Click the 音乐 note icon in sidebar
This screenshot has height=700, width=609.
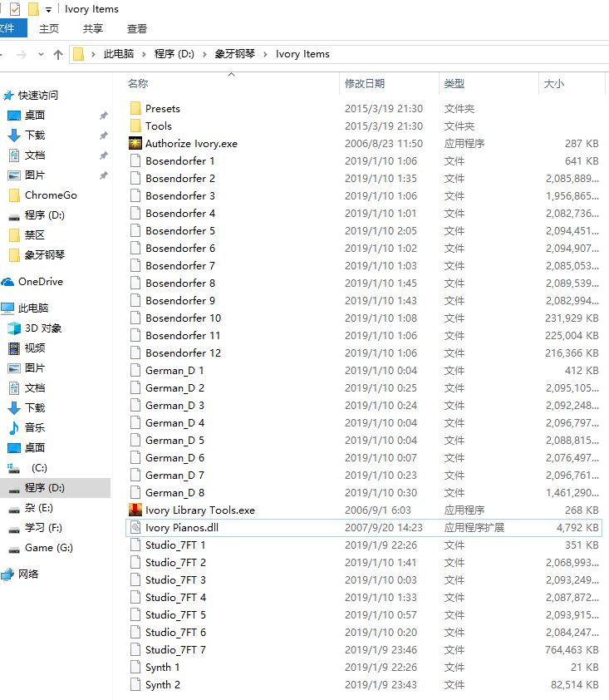pyautogui.click(x=14, y=427)
